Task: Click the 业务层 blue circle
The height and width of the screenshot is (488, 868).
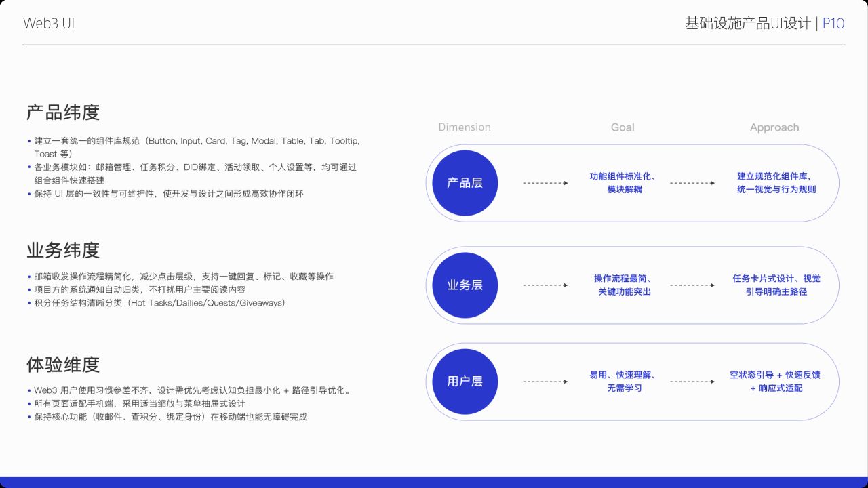Action: coord(465,285)
